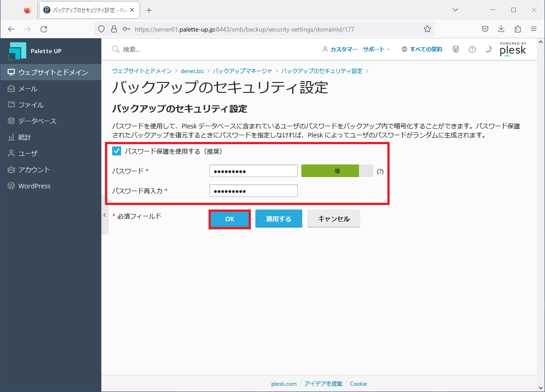Go forward in browser history
The image size is (545, 392).
pyautogui.click(x=27, y=29)
